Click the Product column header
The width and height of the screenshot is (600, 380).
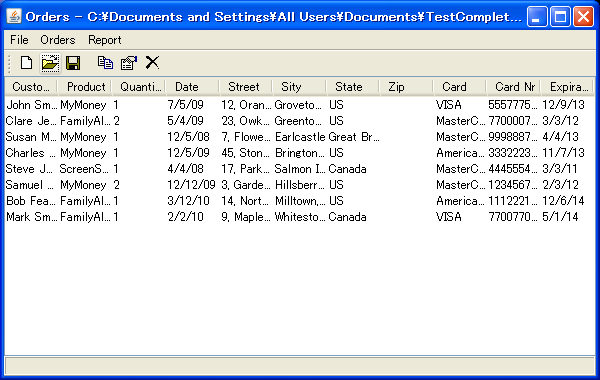point(85,87)
